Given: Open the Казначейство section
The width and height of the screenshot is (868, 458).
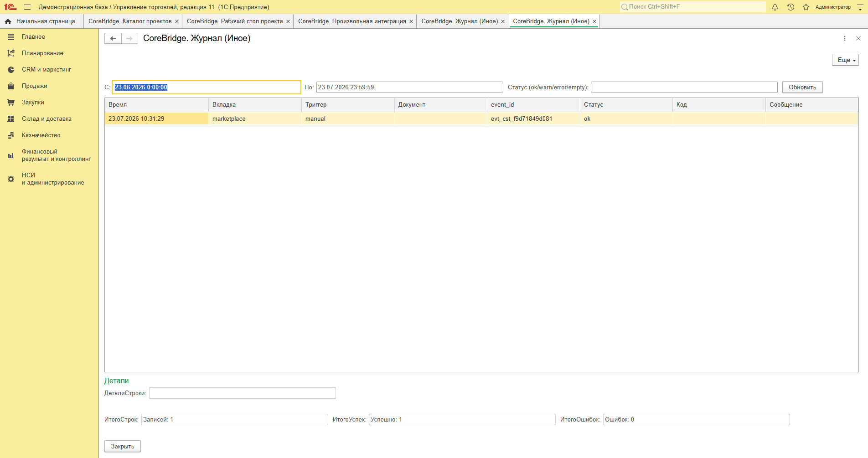Looking at the screenshot, I should (41, 135).
